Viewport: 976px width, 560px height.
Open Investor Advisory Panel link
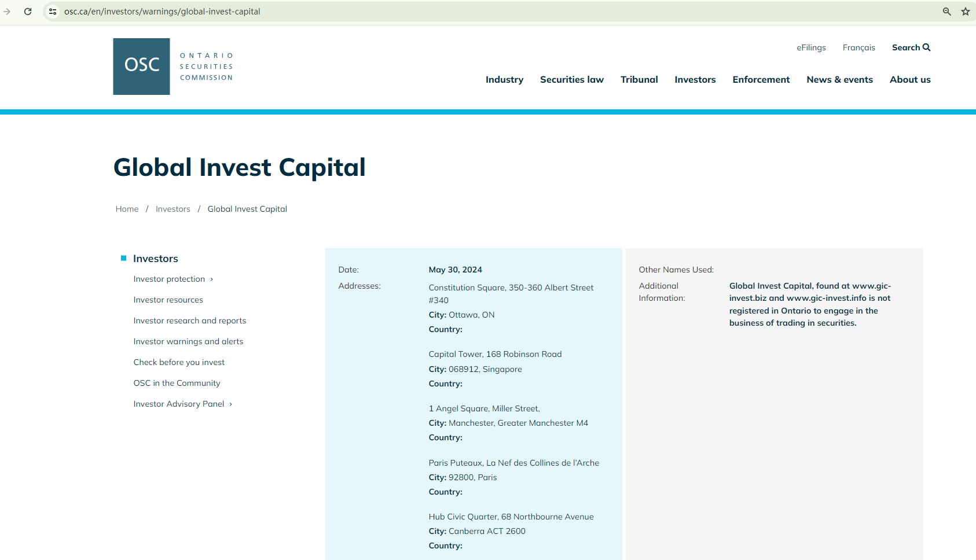[x=179, y=404]
